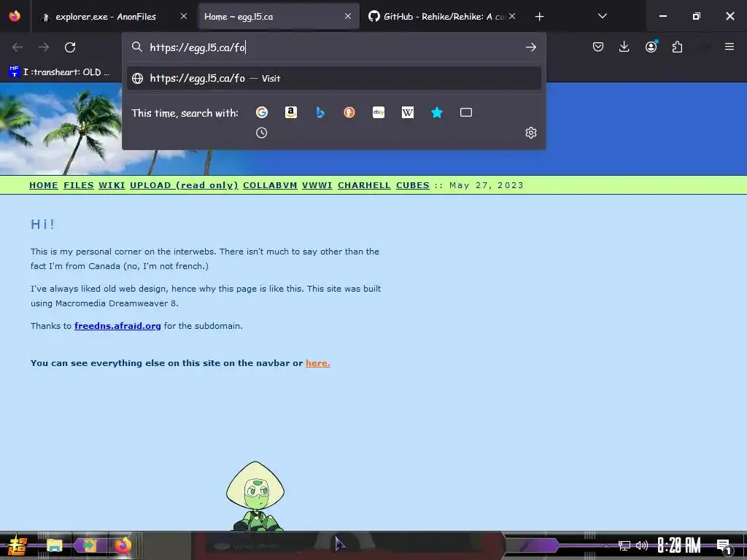
Task: Click the address bar URL field
Action: pyautogui.click(x=333, y=47)
